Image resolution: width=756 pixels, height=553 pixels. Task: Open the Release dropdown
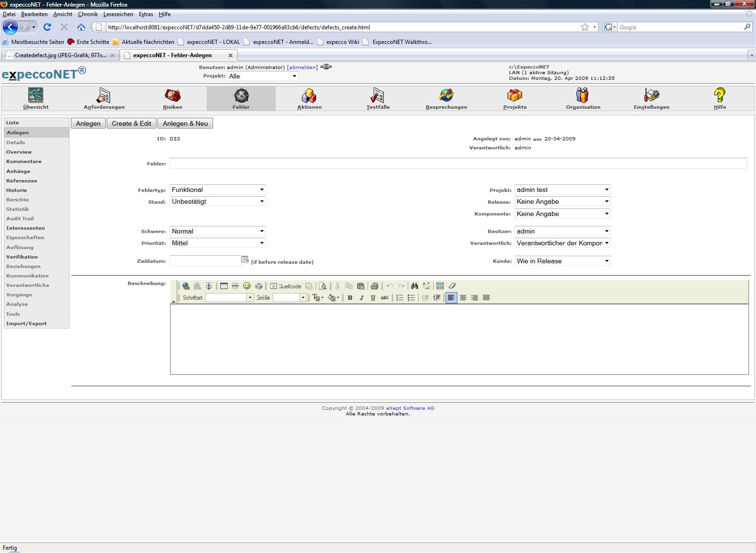point(562,202)
